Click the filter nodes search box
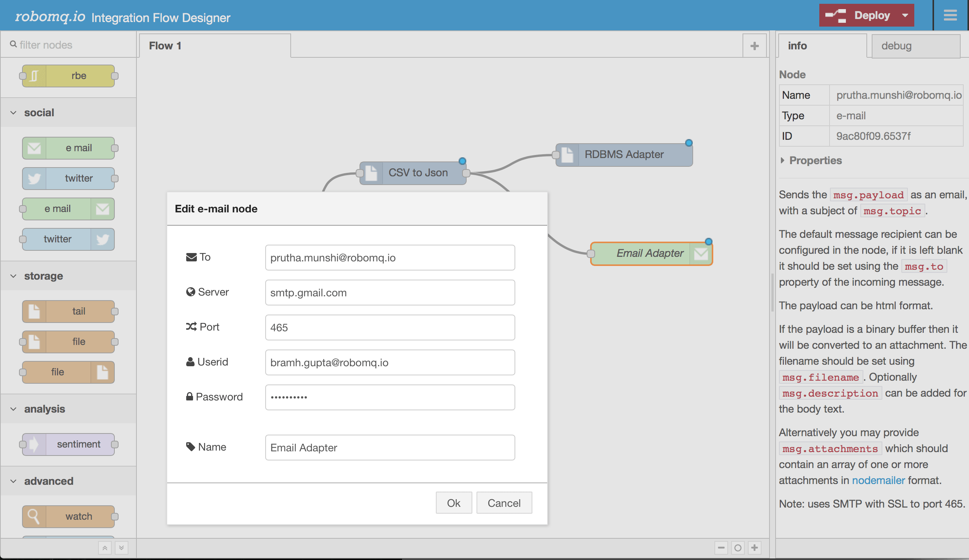The height and width of the screenshot is (560, 969). (68, 45)
